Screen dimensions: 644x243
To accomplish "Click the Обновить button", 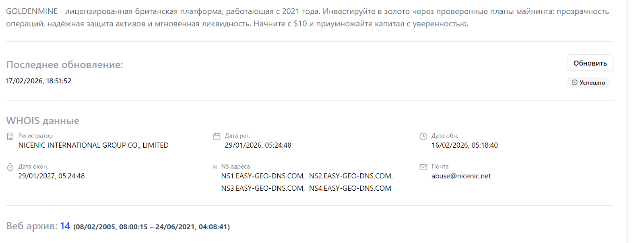I will click(590, 63).
